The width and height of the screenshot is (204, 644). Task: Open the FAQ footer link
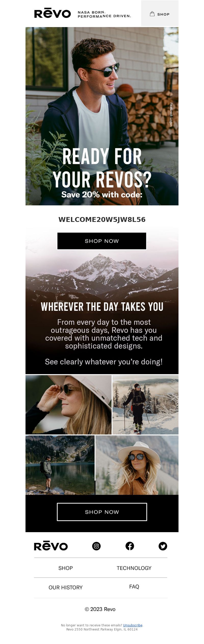pos(134,587)
